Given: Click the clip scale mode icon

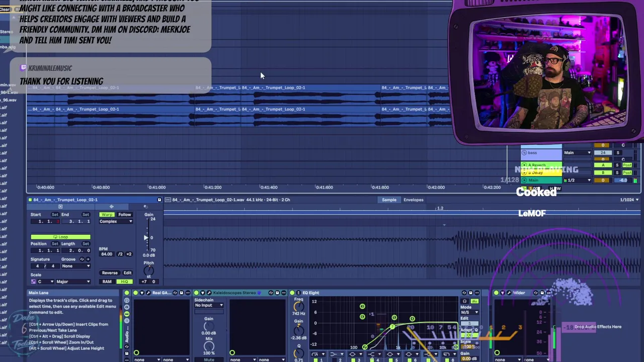Looking at the screenshot, I should [x=33, y=282].
